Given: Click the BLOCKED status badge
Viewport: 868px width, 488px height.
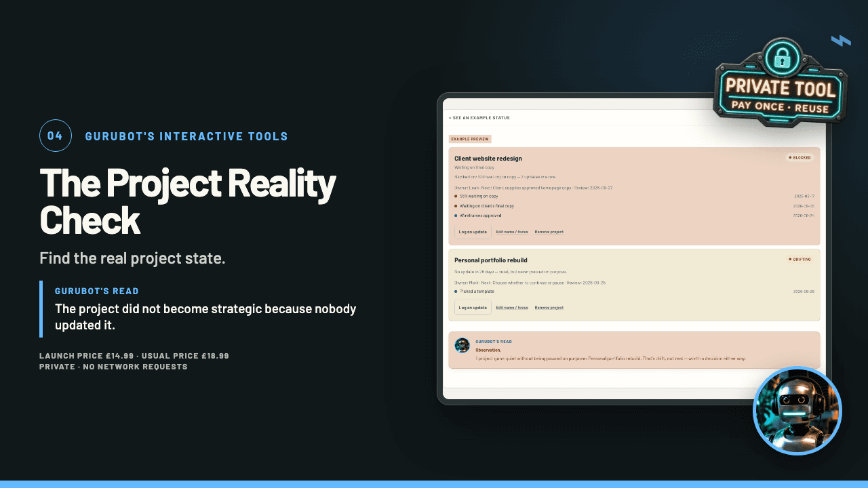Looking at the screenshot, I should (800, 158).
